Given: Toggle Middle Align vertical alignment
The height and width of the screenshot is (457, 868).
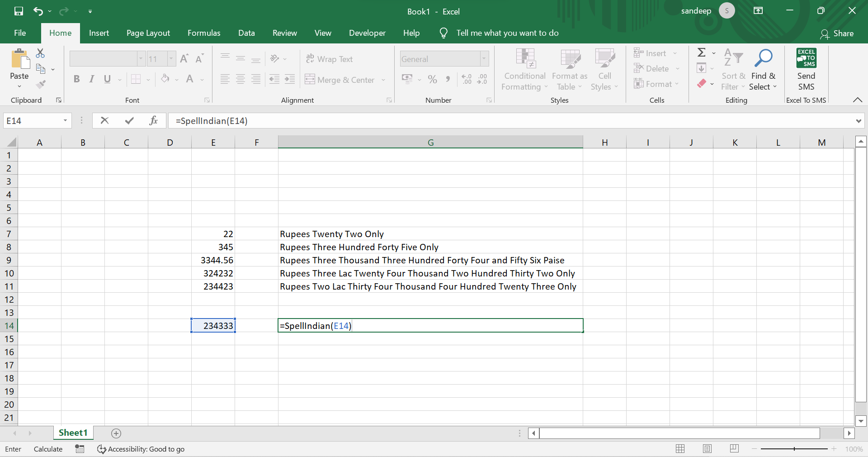Looking at the screenshot, I should 241,58.
